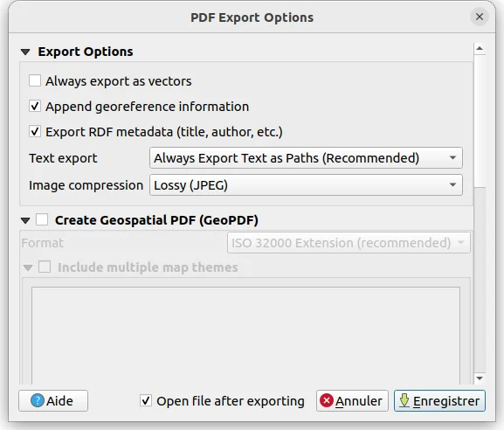Uncheck Append georeference information

pos(35,106)
